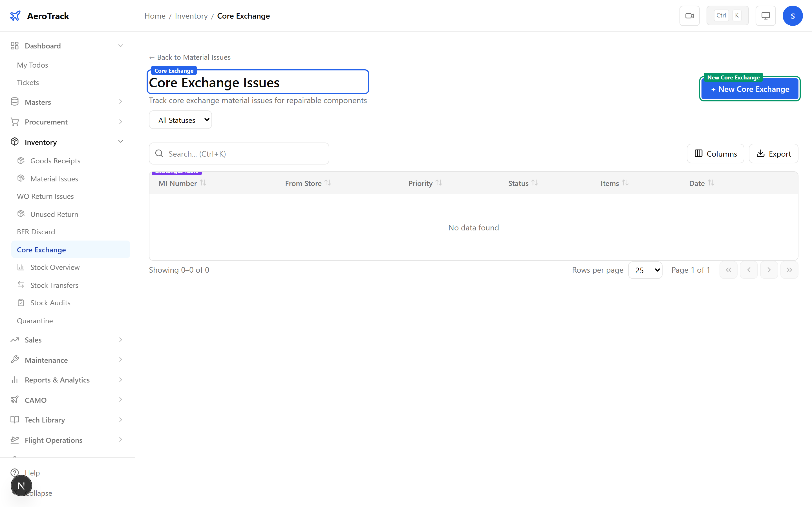
Task: Click the New Core Exchange button
Action: [750, 89]
